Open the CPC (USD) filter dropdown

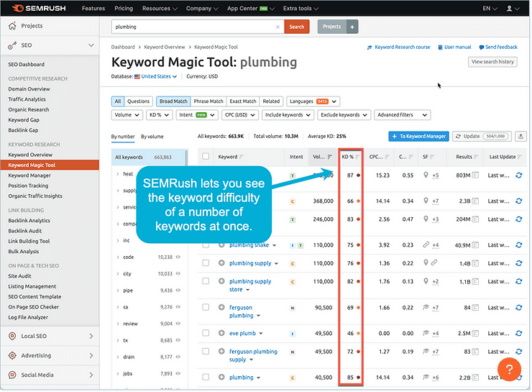[240, 115]
